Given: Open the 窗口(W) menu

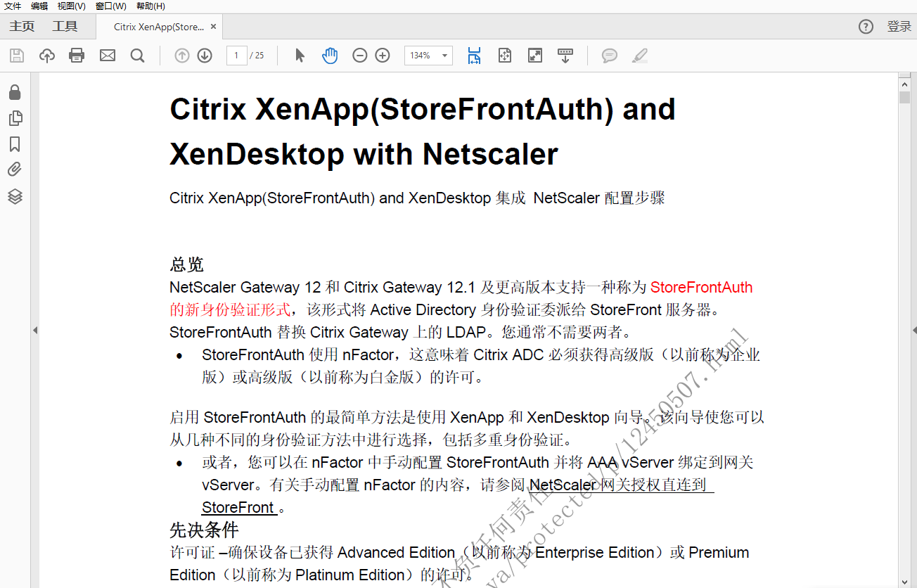Looking at the screenshot, I should coord(111,6).
